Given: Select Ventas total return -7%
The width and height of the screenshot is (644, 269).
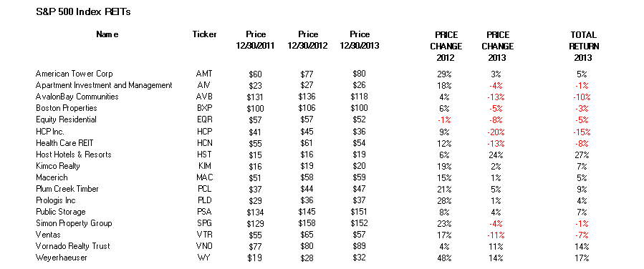Looking at the screenshot, I should 583,235.
